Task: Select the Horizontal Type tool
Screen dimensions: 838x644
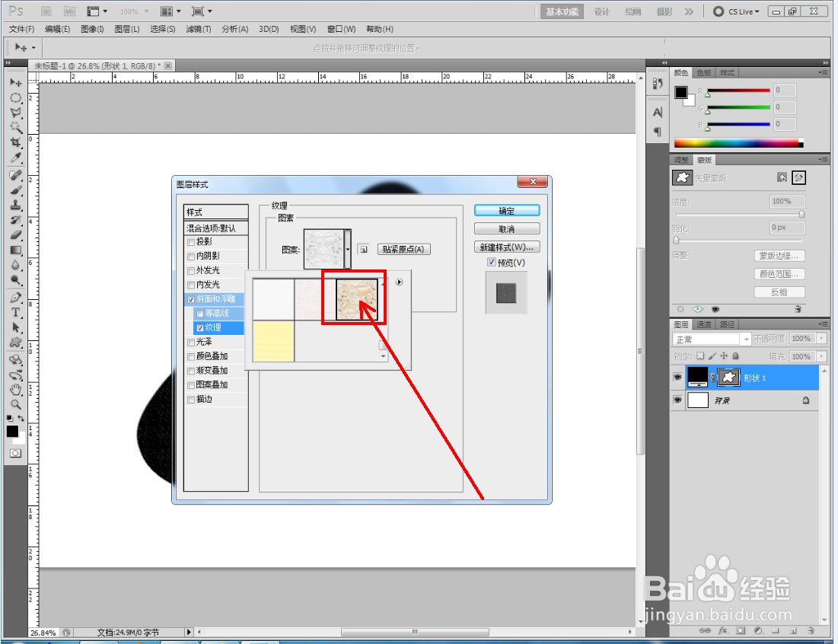Action: pyautogui.click(x=15, y=313)
